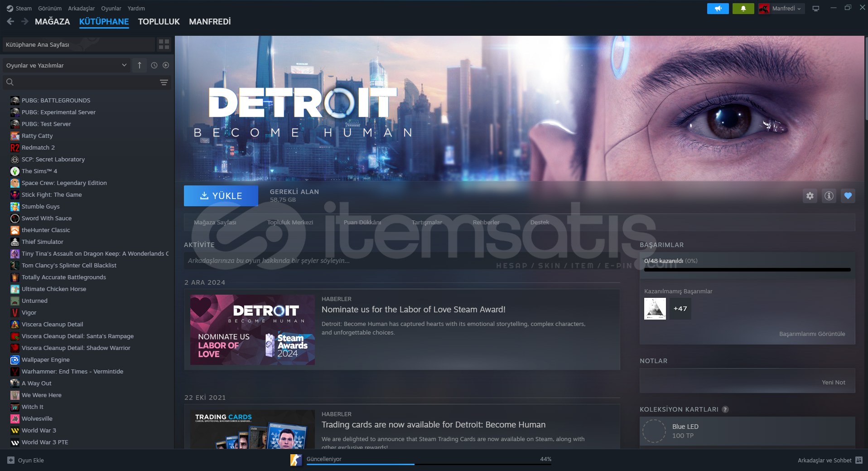Screen dimensions: 868x471
Task: Open Rehberler link
Action: [x=486, y=223]
